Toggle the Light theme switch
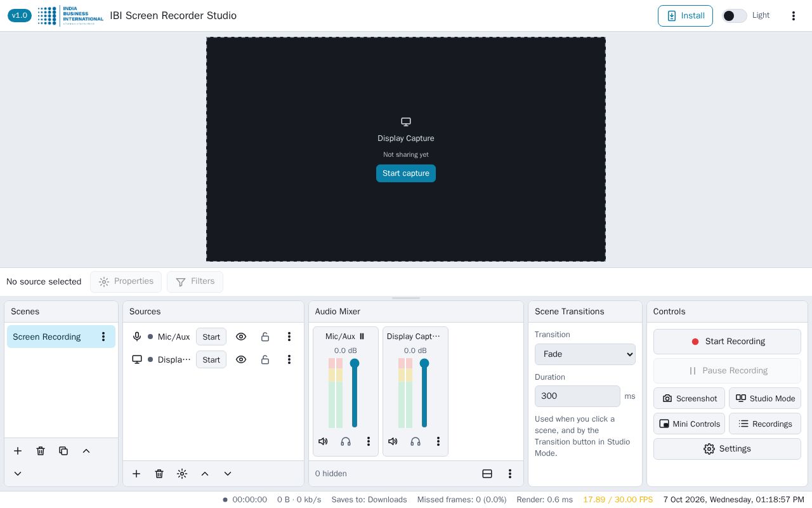 coord(735,16)
